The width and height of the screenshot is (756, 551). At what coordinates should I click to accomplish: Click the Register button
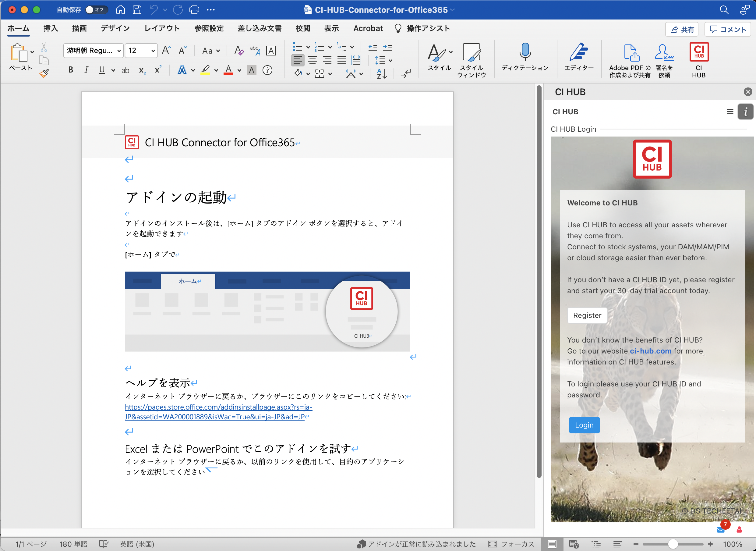tap(587, 315)
